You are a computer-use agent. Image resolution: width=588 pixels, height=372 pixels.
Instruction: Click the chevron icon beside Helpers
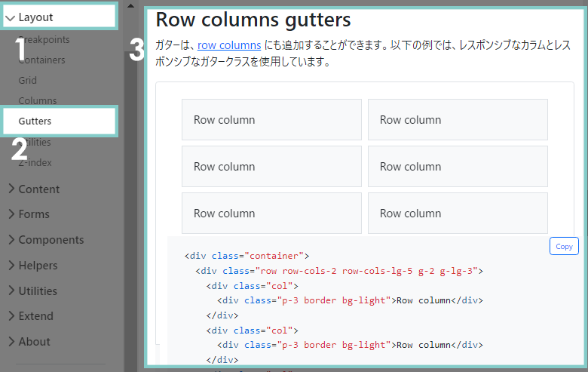point(11,265)
